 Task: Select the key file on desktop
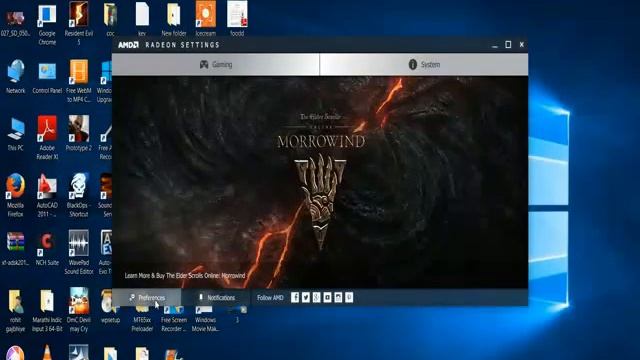[x=142, y=20]
